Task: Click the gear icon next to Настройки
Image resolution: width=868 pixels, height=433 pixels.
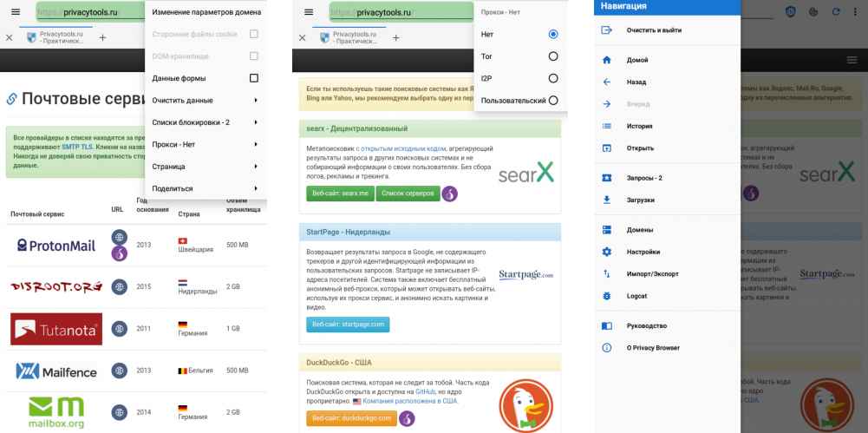Action: pyautogui.click(x=607, y=252)
